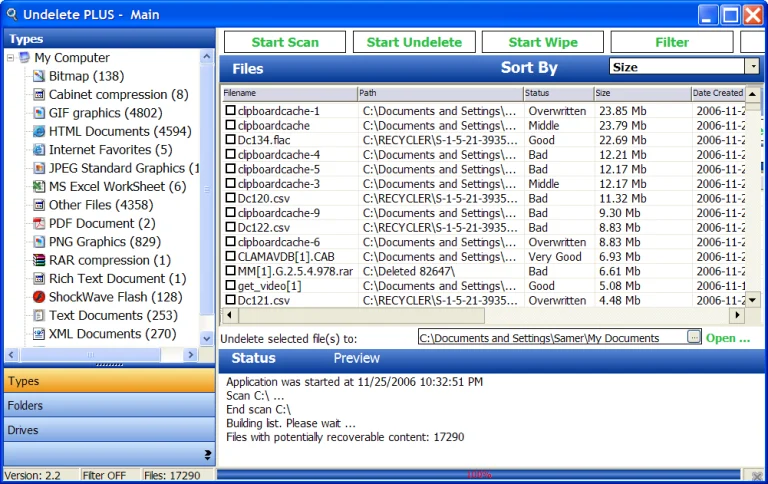Screen dimensions: 768x484
Task: Click the RAR compression type icon
Action: point(39,260)
